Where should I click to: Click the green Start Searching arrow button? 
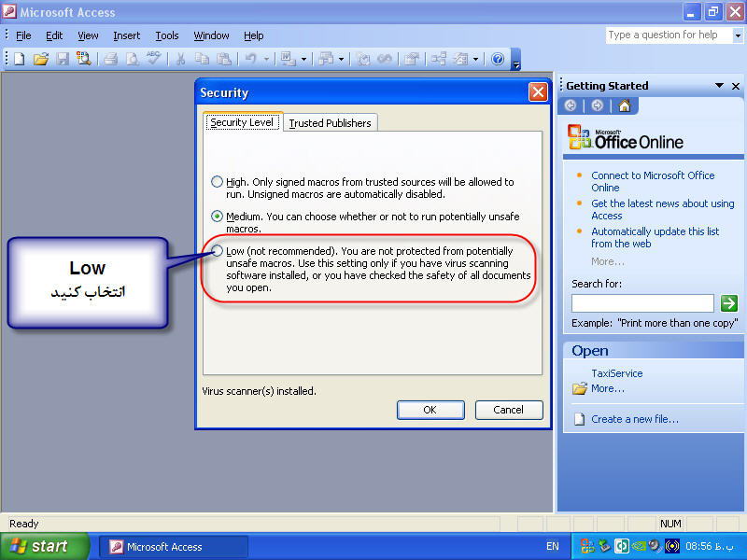tap(729, 302)
